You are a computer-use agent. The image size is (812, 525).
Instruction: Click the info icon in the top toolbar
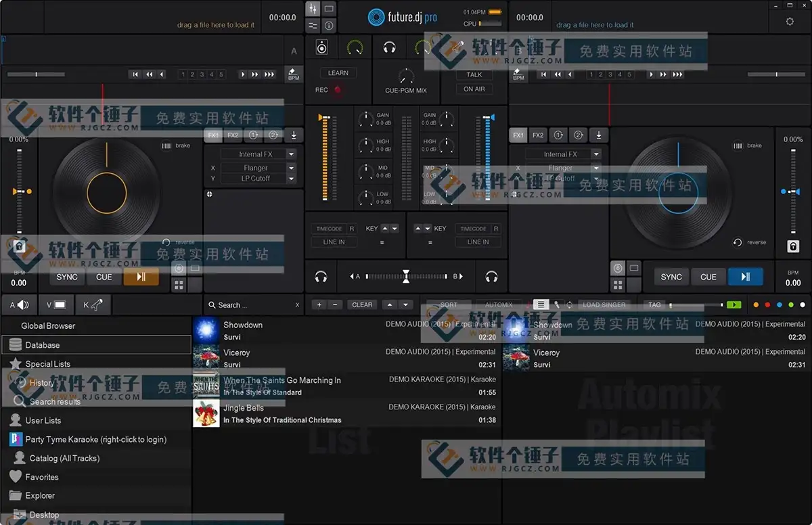pos(328,26)
